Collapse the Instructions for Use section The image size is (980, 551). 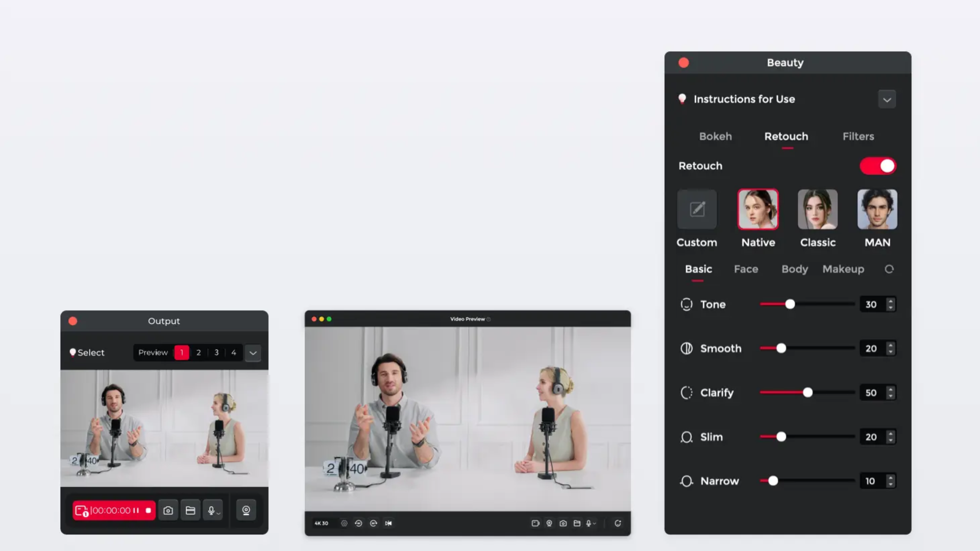[887, 99]
